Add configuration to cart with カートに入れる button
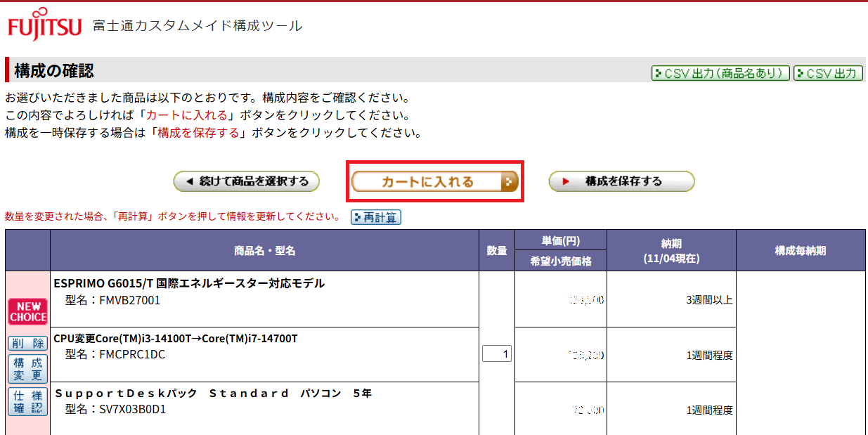The height and width of the screenshot is (435, 868). (434, 182)
